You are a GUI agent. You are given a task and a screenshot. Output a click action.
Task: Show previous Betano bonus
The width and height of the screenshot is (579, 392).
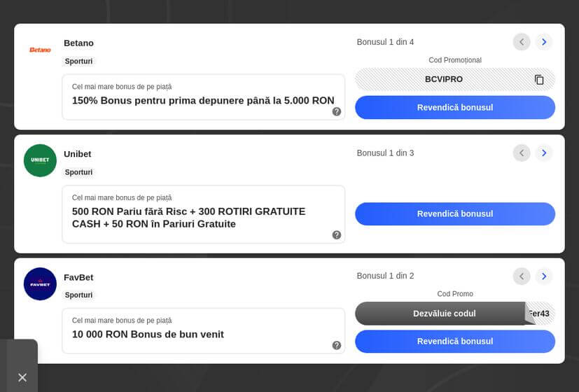[522, 42]
